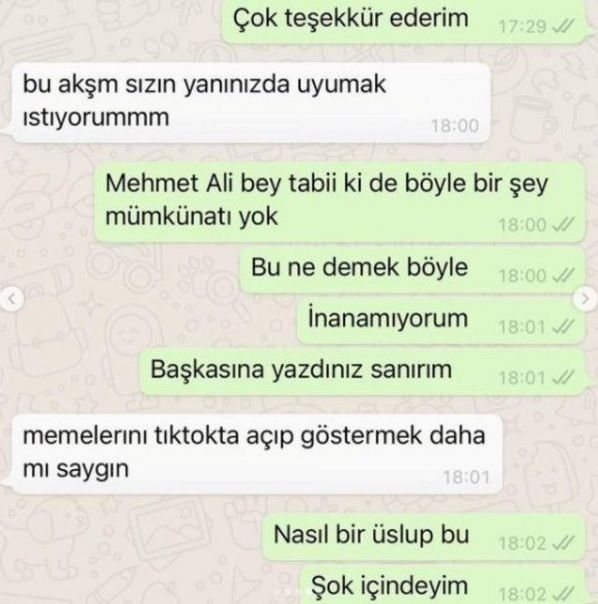The image size is (598, 604).
Task: Tap read-receipt ticks on 'Çok teşekkür ederim'
Action: 563,27
